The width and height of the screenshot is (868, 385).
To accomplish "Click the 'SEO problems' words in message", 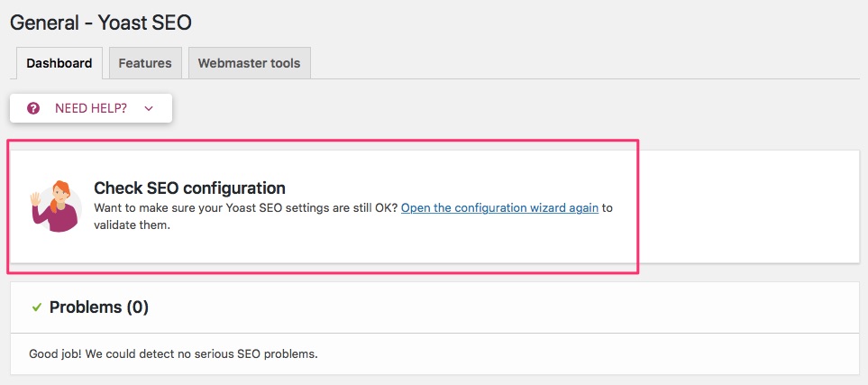I will 286,353.
